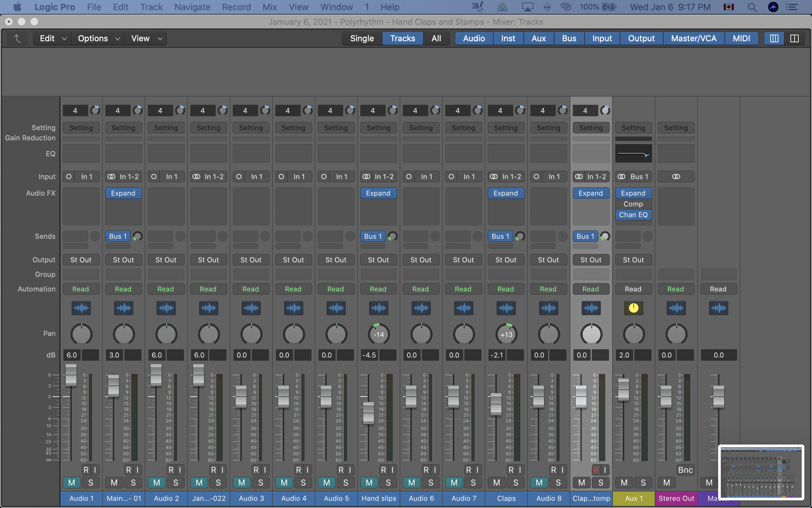Disable record on Clap...tomp channel

[x=596, y=470]
